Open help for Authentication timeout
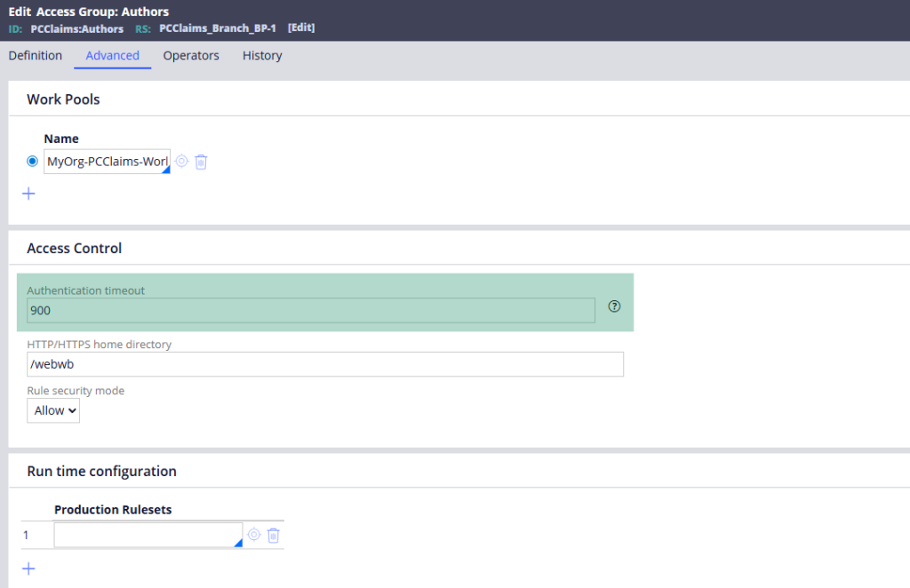This screenshot has height=588, width=910. click(614, 306)
